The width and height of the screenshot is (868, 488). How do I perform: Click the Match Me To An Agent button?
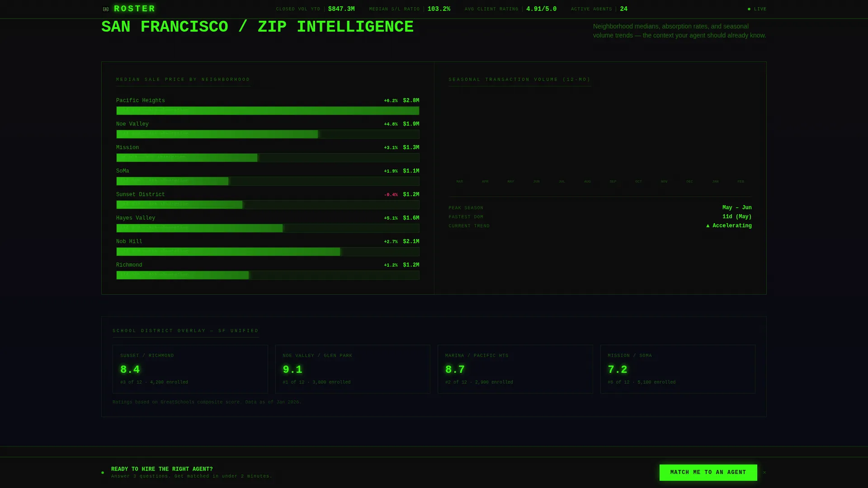click(x=708, y=473)
